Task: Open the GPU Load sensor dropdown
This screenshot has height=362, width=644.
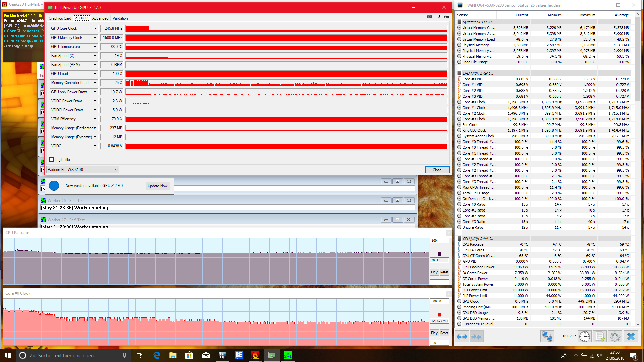Action: click(95, 74)
